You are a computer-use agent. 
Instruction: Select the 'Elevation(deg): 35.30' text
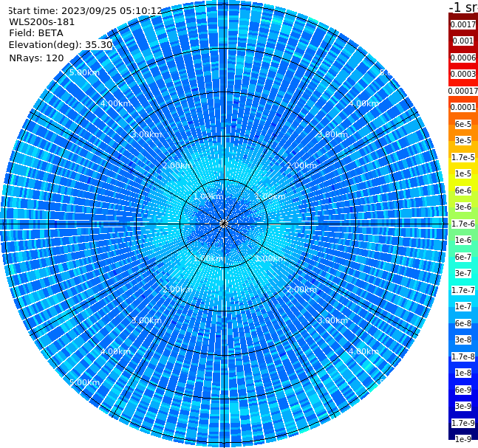(61, 45)
